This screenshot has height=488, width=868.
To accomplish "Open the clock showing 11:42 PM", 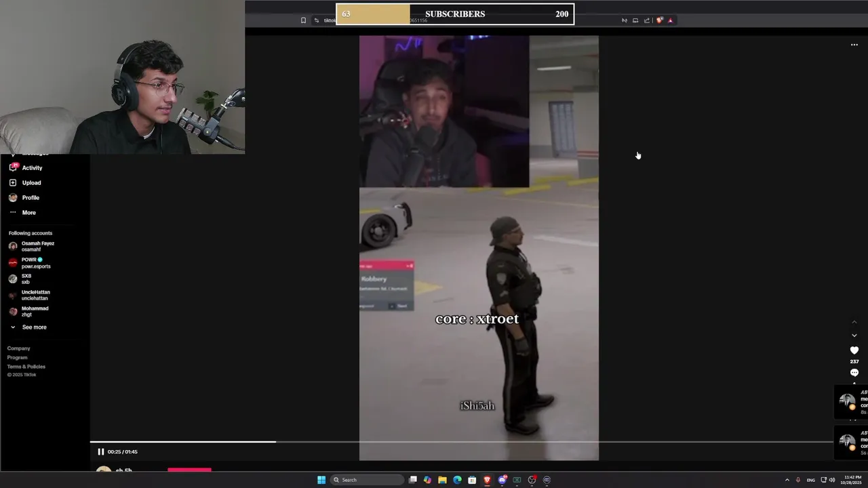I will coord(852,480).
